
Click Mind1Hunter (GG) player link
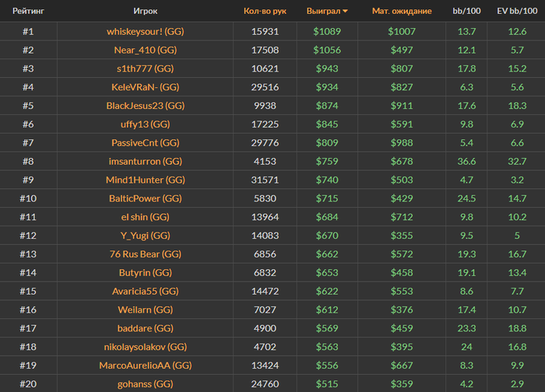pos(145,180)
